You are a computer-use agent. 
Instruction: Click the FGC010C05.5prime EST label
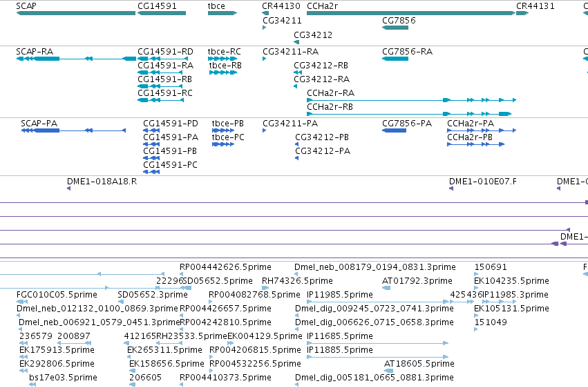pos(57,295)
